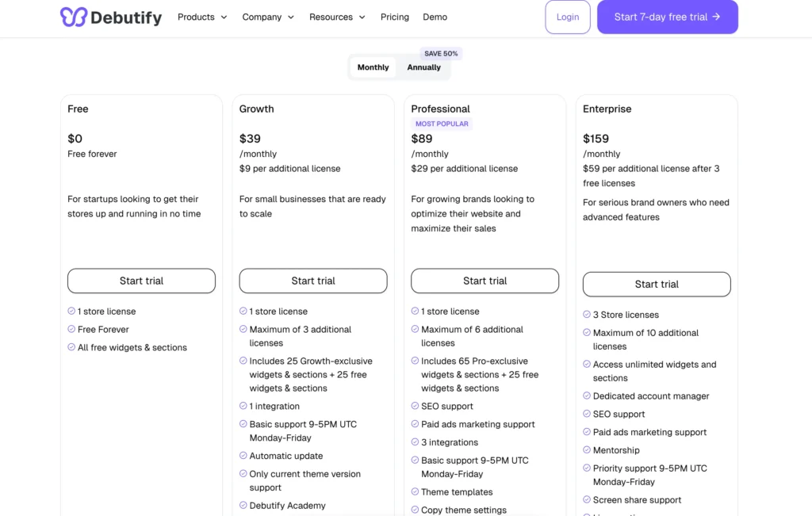
Task: Select Demo from the navigation
Action: coord(435,17)
